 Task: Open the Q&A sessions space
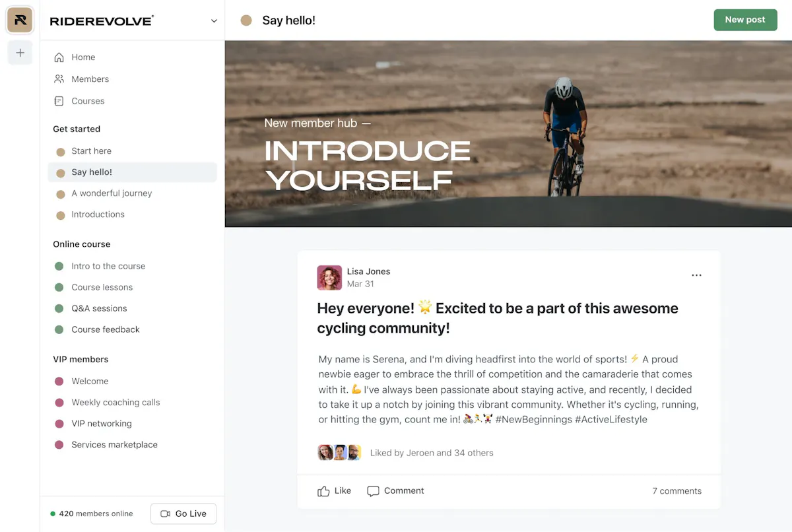tap(99, 308)
